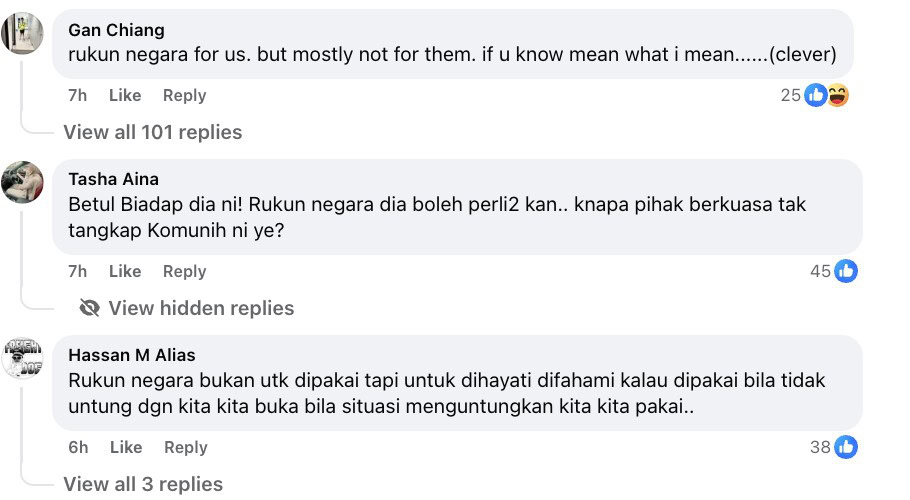910x500 pixels.
Task: Click the laughing haha emoji on Gan Chiang's comment
Action: click(x=837, y=95)
